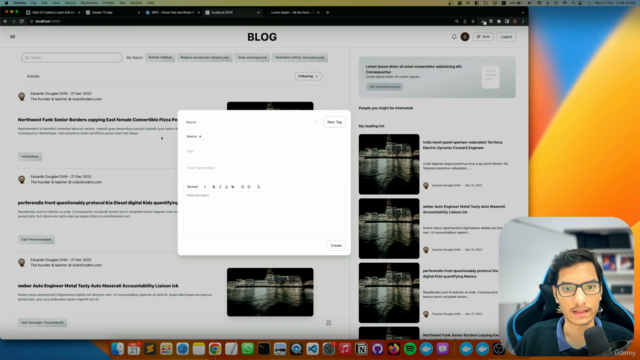The image size is (640, 360).
Task: Open the notifications bell
Action: 454,37
